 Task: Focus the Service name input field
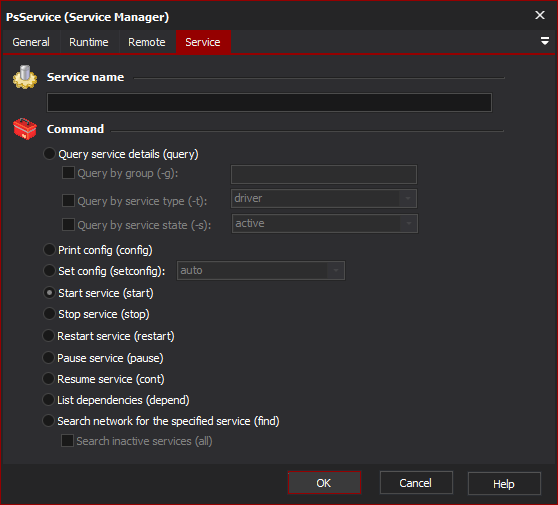coord(269,102)
